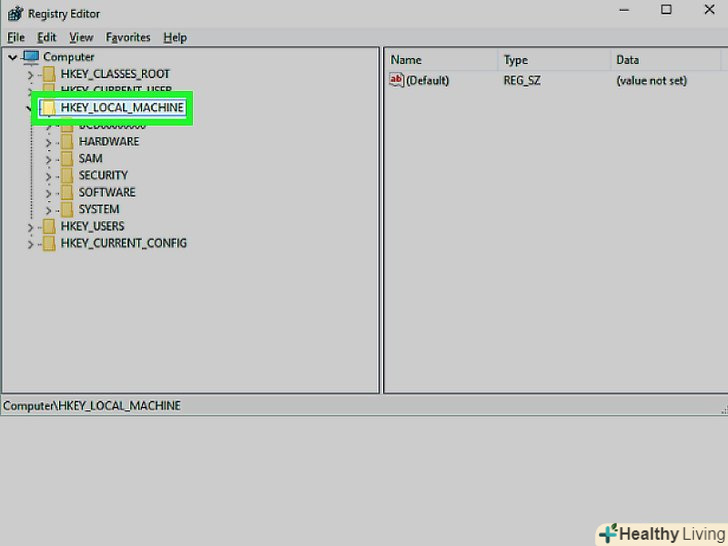Select the SYSTEM key
The width and height of the screenshot is (728, 546).
99,209
